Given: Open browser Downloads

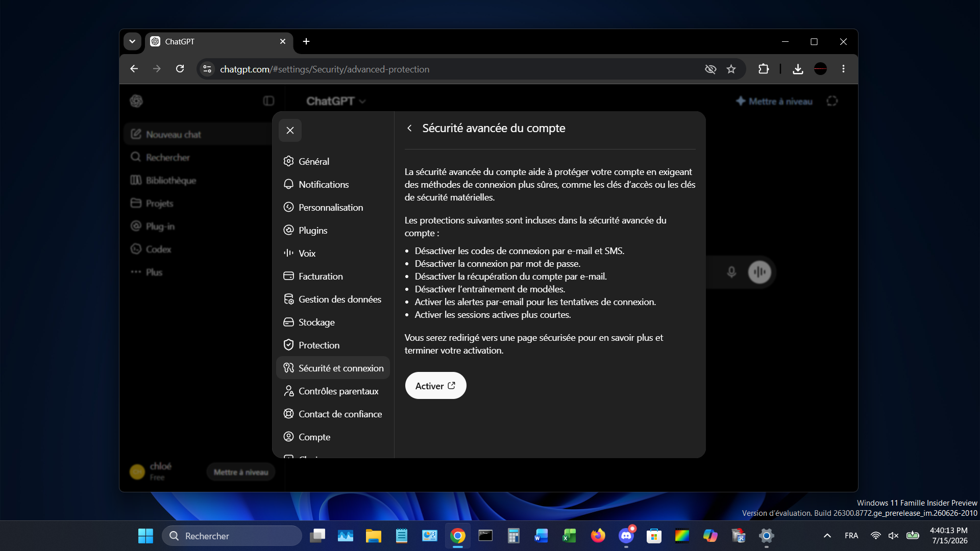Looking at the screenshot, I should [x=798, y=69].
